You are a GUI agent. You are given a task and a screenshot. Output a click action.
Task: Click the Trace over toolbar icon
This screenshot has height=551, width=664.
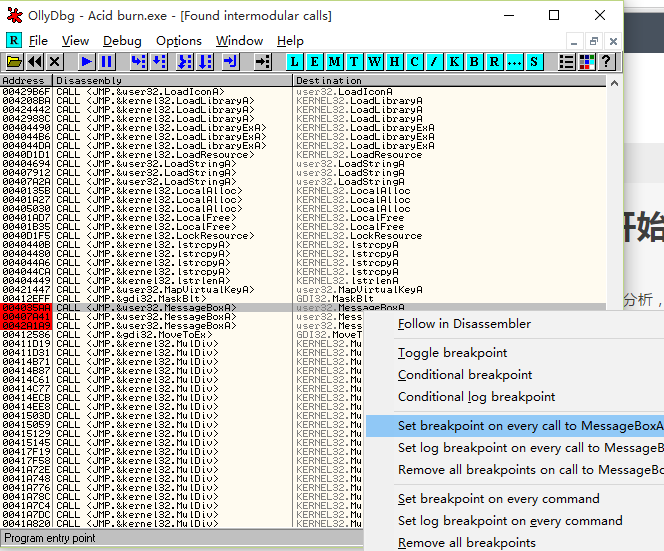pos(205,62)
